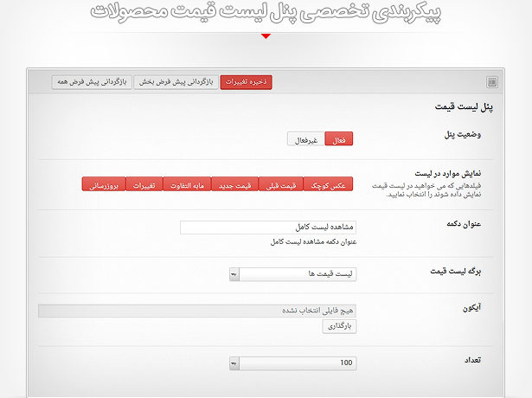Viewport: 532px width, 398px height.
Task: Click the expand-all icon in panel header
Action: (x=491, y=82)
